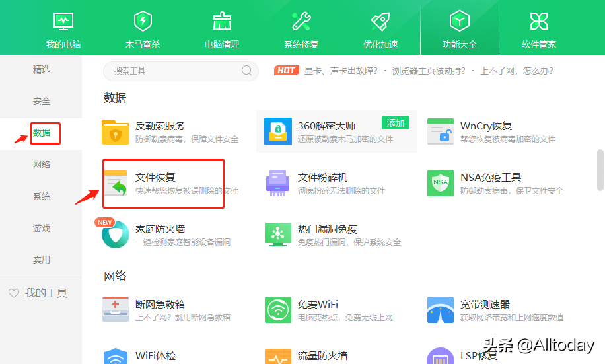Screen dimensions: 605x364
Task: Open 热门漏洞免疫 icon
Action: (278, 235)
